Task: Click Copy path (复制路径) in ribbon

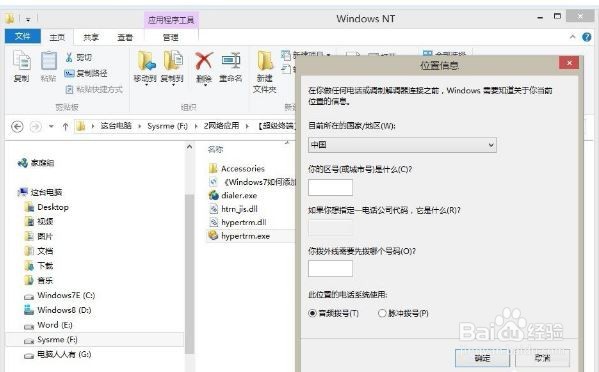Action: pos(86,73)
